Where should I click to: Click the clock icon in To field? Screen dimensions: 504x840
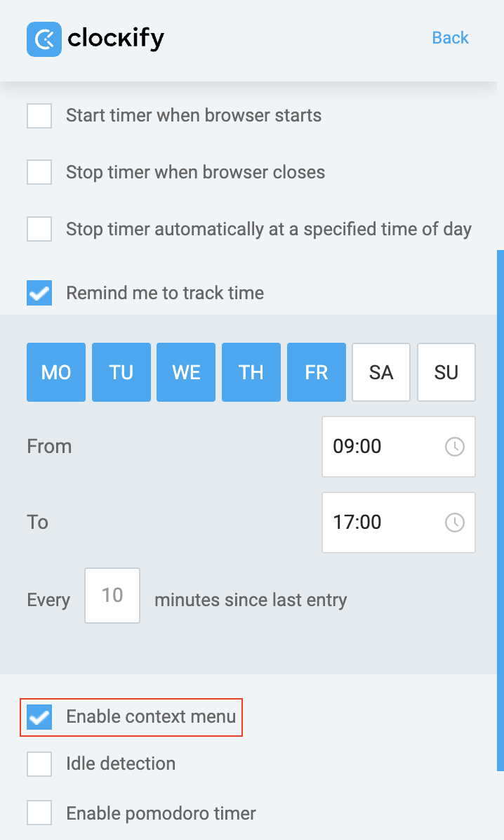pyautogui.click(x=455, y=523)
